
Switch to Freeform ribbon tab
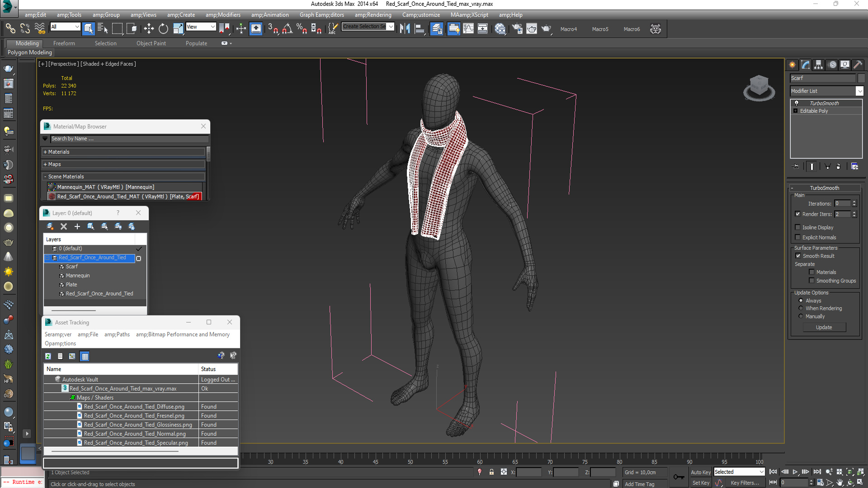(x=64, y=43)
